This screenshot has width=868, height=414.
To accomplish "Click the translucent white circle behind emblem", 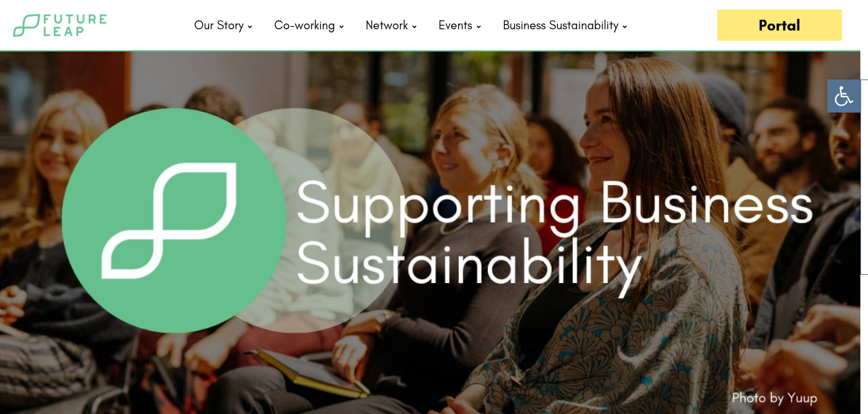I will coord(343,220).
